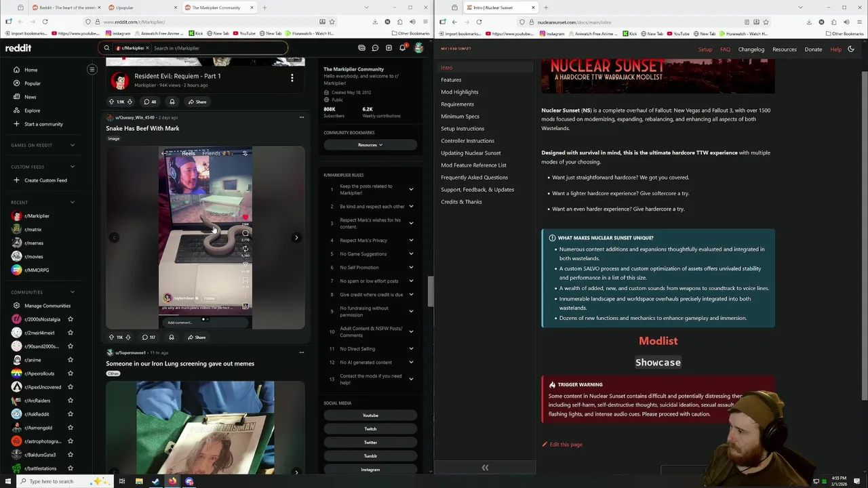Expand rule 4 Respect Mark's Privacy
The image size is (868, 488).
tap(411, 240)
